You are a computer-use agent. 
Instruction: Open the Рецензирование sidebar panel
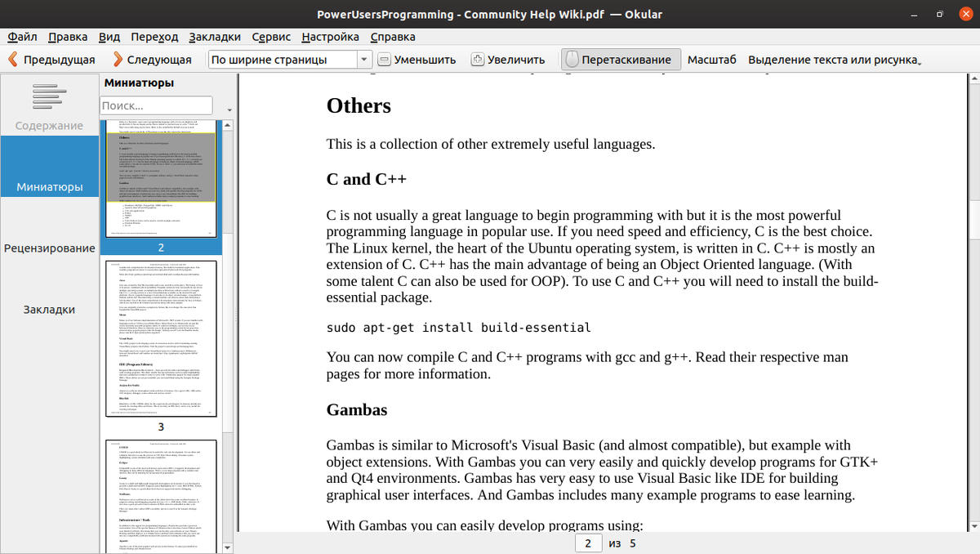[x=49, y=248]
